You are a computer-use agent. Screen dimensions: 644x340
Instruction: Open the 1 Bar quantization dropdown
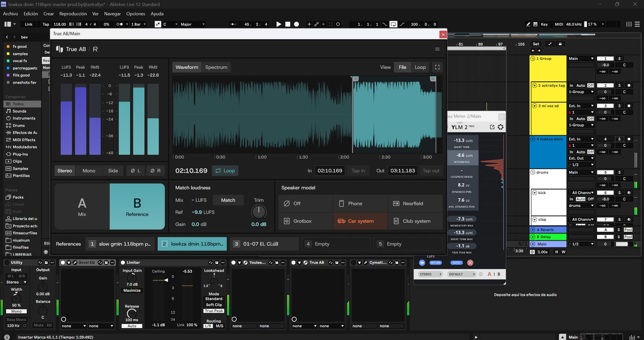pos(139,24)
